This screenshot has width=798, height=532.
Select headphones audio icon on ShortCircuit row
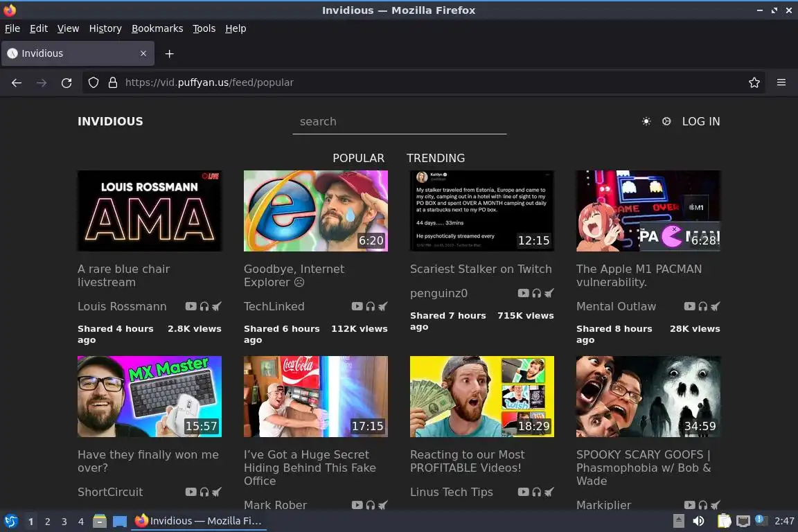coord(204,492)
